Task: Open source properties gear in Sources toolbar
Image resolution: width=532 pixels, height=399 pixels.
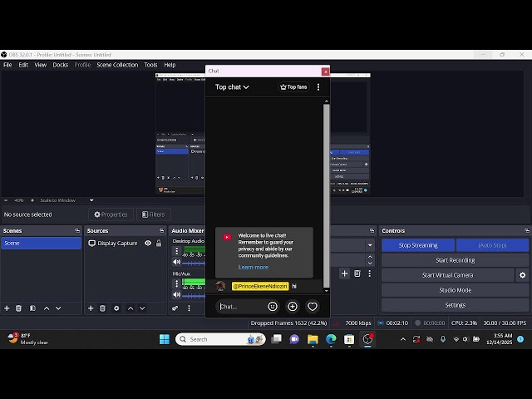Action: click(x=116, y=308)
